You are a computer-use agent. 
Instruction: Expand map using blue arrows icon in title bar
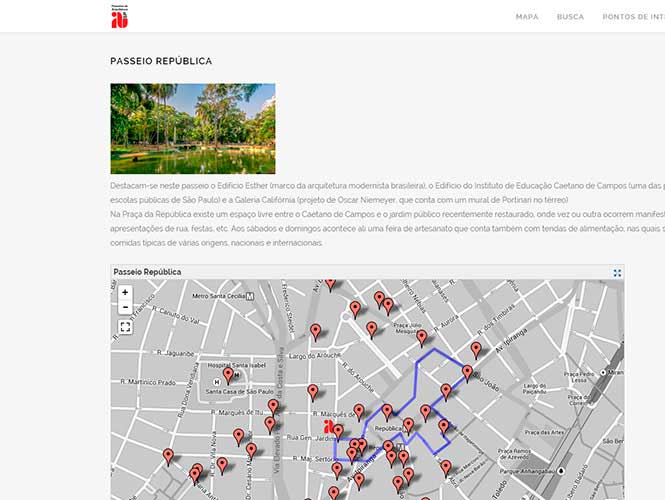coord(617,273)
